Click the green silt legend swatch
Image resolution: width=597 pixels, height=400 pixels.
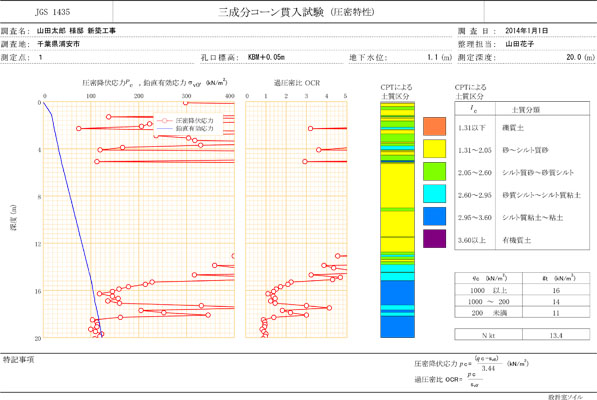pos(434,171)
